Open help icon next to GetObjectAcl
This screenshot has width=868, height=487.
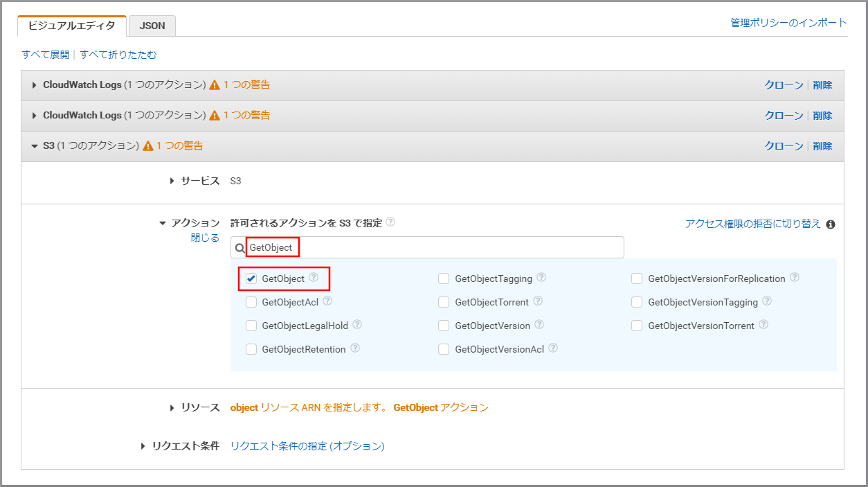(327, 301)
